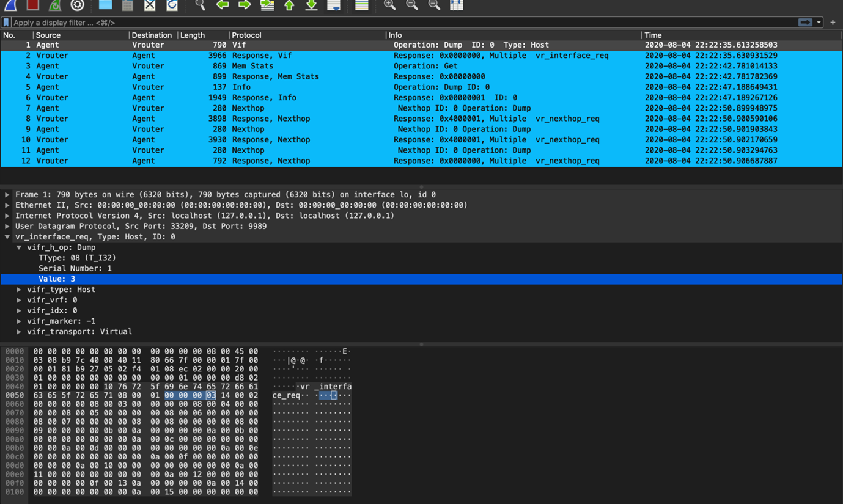Select packet 1 with Vif protocol

(421, 45)
